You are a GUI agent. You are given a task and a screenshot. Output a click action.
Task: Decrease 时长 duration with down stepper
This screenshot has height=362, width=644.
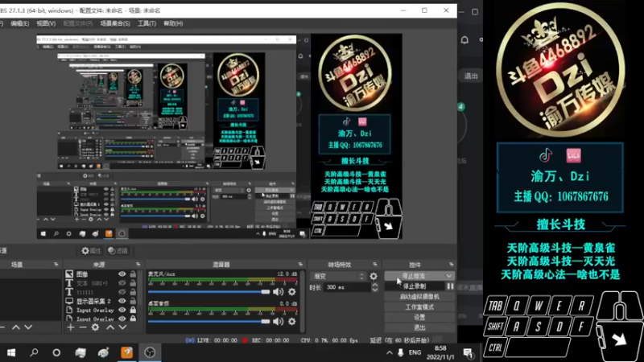click(x=374, y=290)
